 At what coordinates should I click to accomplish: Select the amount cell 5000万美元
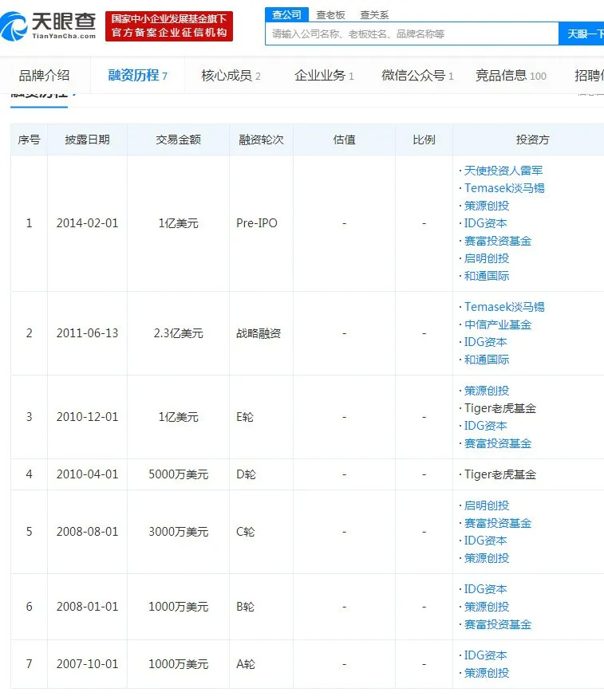tap(178, 474)
